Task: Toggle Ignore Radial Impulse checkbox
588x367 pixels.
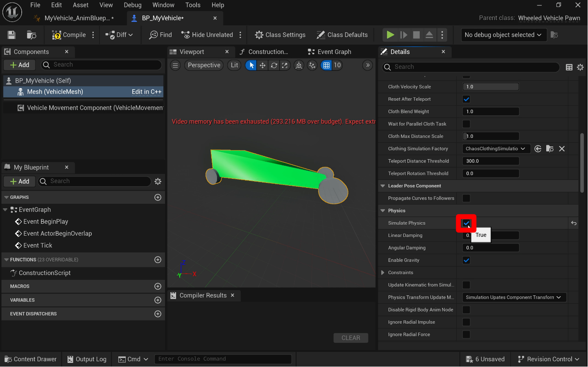Action: click(x=466, y=322)
